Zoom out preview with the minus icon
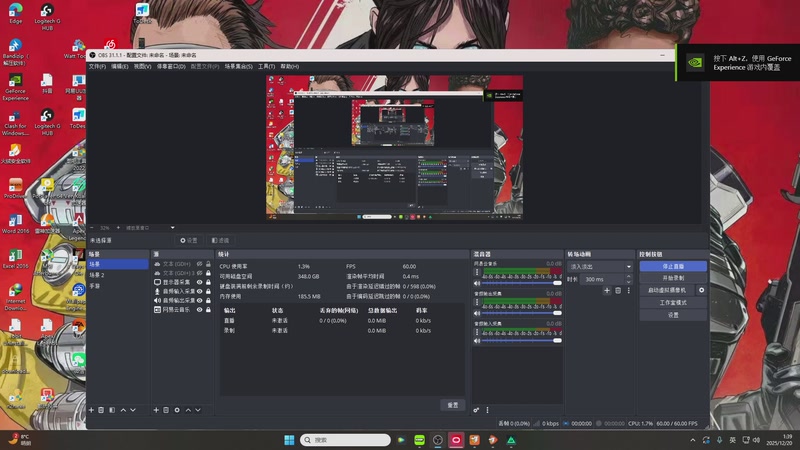This screenshot has width=800, height=450. [x=92, y=228]
